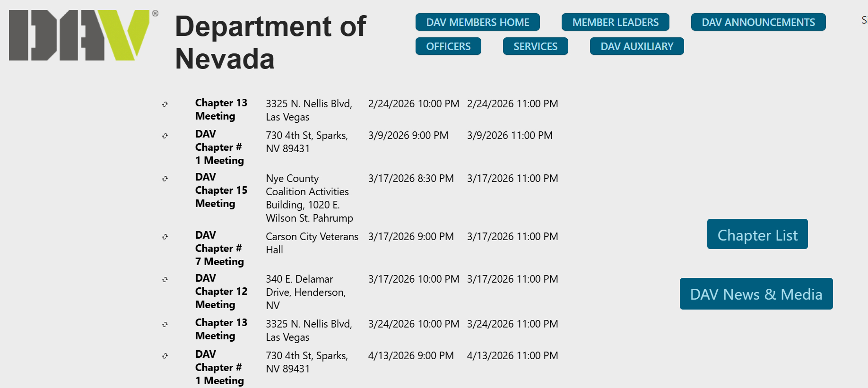Navigate to the Officers page
868x388 pixels.
(448, 46)
